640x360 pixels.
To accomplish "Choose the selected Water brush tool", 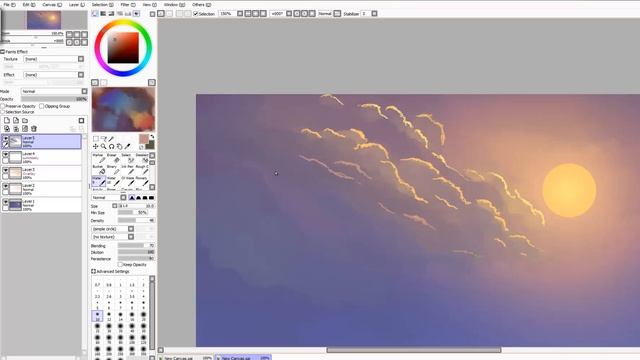I will [x=99, y=181].
